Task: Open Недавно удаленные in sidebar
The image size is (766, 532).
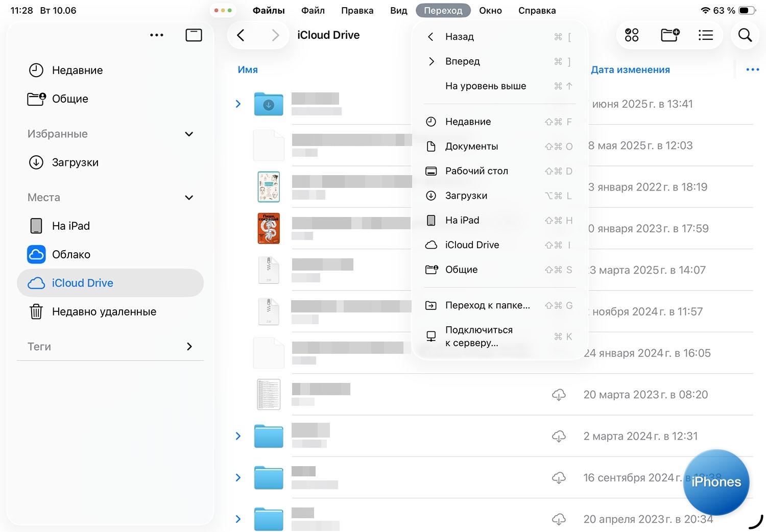Action: pos(104,311)
